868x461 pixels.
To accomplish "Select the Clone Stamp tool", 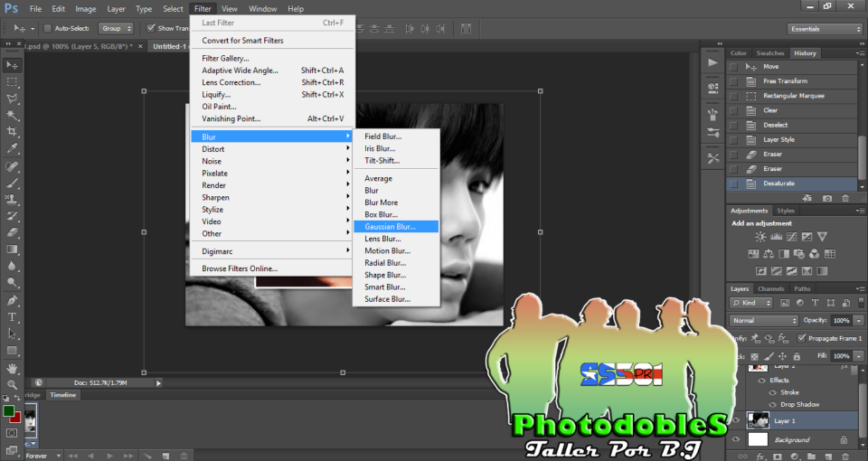I will point(12,199).
